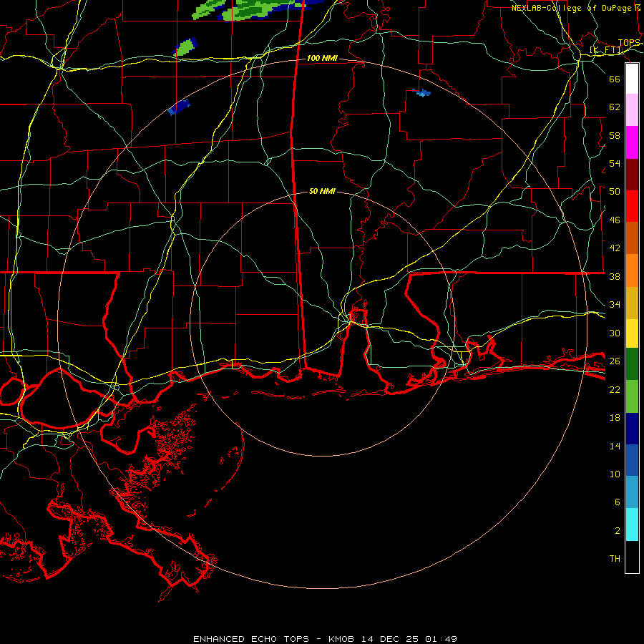Screen dimensions: 644x644
Task: Click the '50' legend value
Action: click(615, 191)
